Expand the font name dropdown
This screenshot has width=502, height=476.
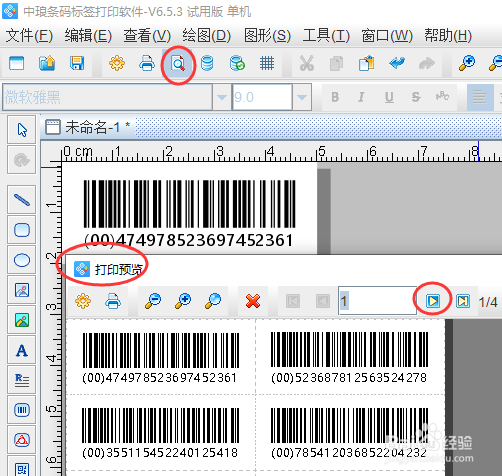(x=222, y=97)
